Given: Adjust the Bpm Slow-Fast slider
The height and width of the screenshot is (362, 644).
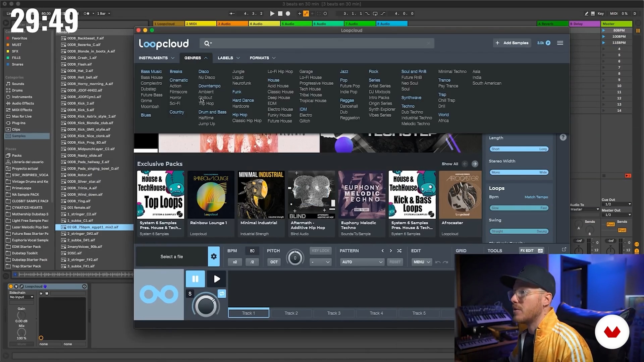Looking at the screenshot, I should 519,208.
